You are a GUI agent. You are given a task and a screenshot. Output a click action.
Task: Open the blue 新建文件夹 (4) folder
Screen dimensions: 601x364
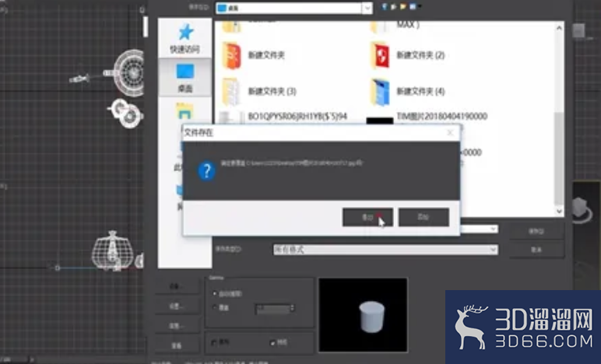click(x=380, y=92)
